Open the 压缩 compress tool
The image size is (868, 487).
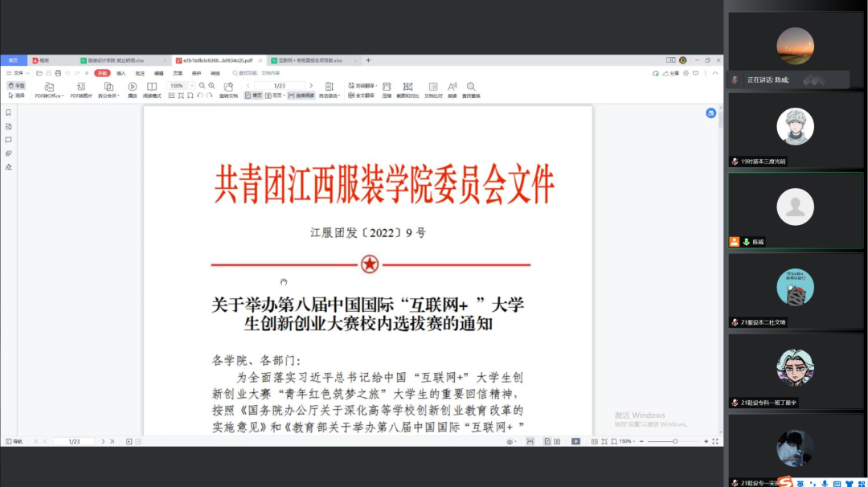tap(387, 87)
